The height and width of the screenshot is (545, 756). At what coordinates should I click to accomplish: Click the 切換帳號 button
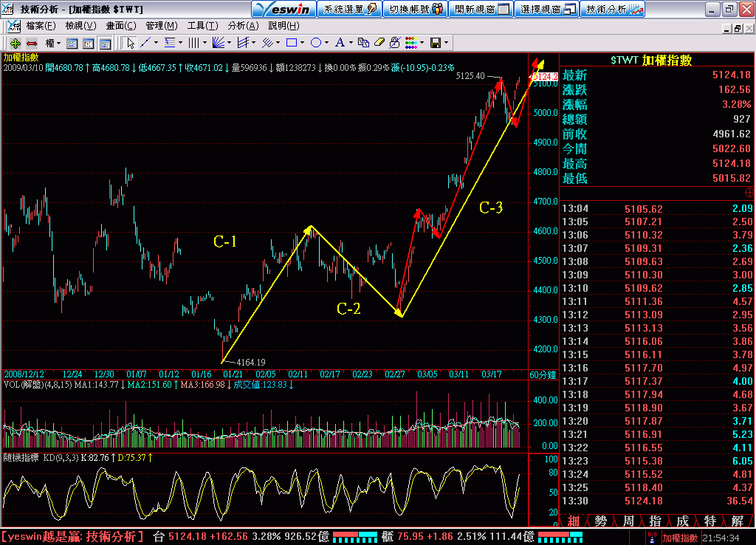click(415, 9)
